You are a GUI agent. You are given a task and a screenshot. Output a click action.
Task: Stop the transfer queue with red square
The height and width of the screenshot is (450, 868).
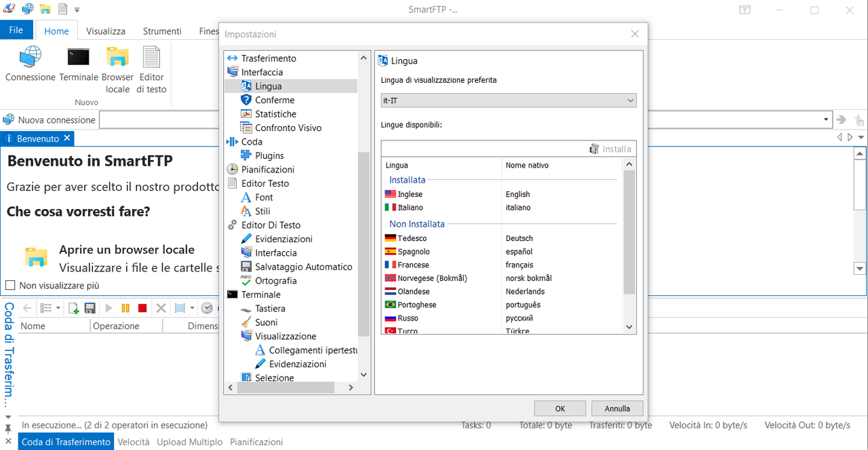[x=142, y=308]
